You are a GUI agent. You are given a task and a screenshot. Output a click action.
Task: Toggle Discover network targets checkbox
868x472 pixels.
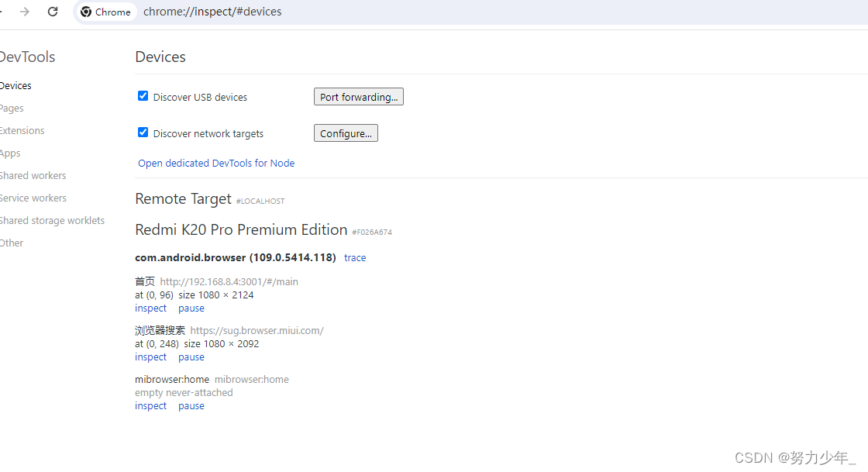click(x=143, y=133)
